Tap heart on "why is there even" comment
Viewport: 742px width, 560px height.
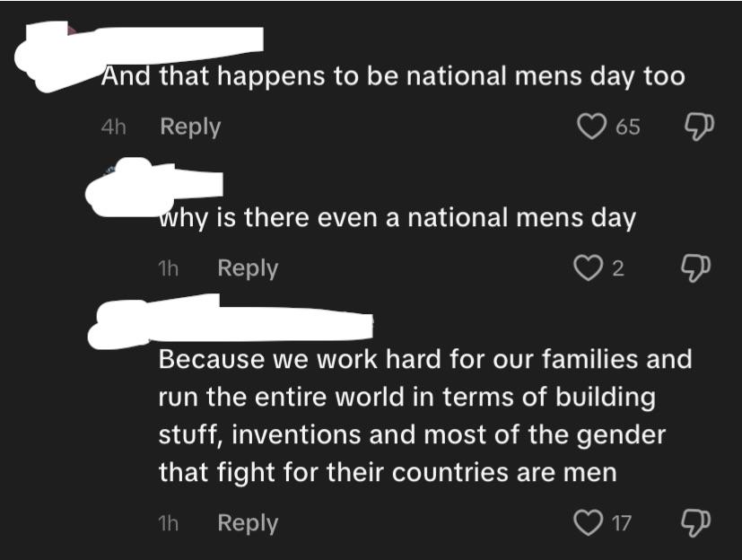(588, 268)
